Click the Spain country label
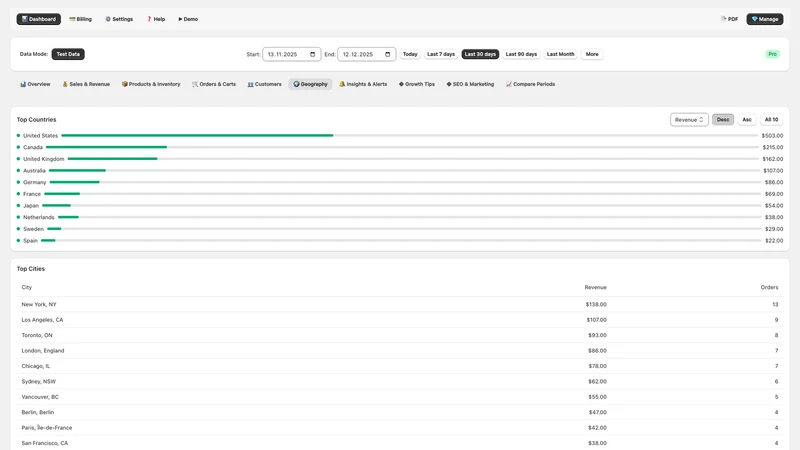 [30, 241]
